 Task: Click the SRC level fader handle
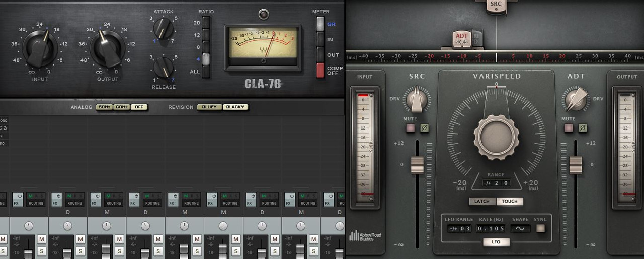point(417,165)
